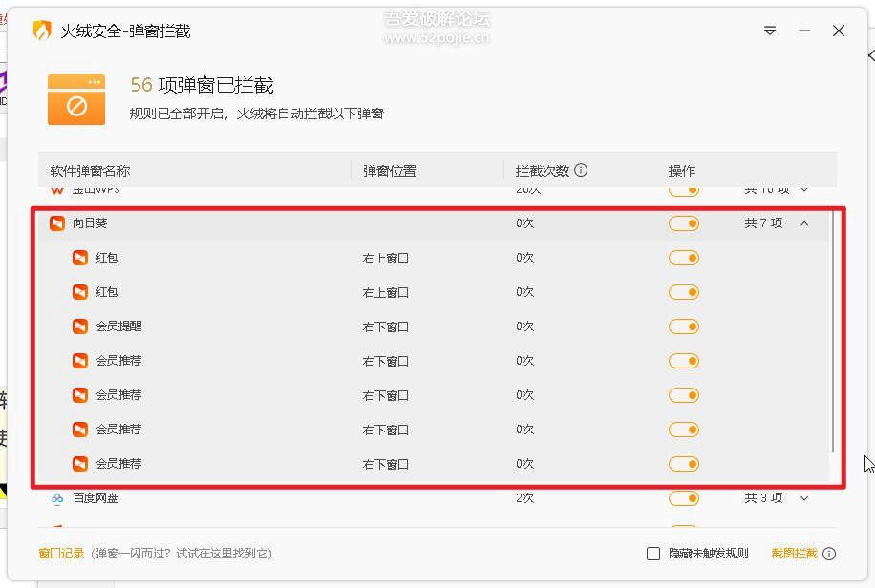Check the 隐藏未触发规则 checkbox
The width and height of the screenshot is (875, 588).
coord(652,554)
